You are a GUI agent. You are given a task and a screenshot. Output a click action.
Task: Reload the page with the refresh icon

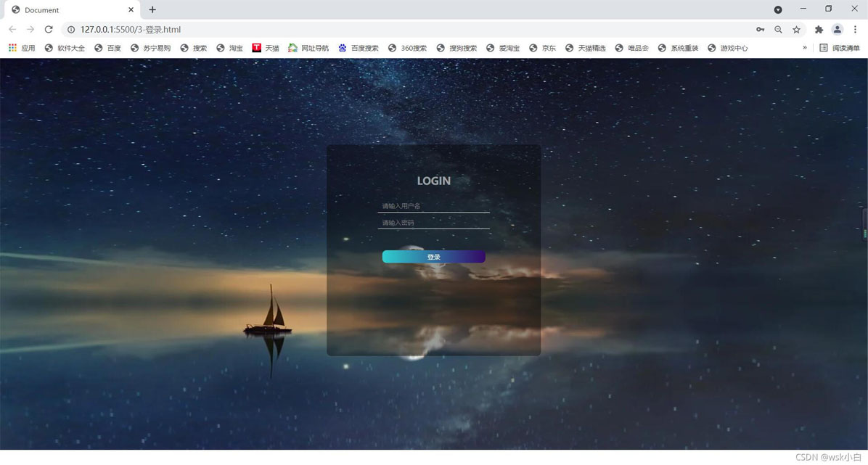point(49,30)
